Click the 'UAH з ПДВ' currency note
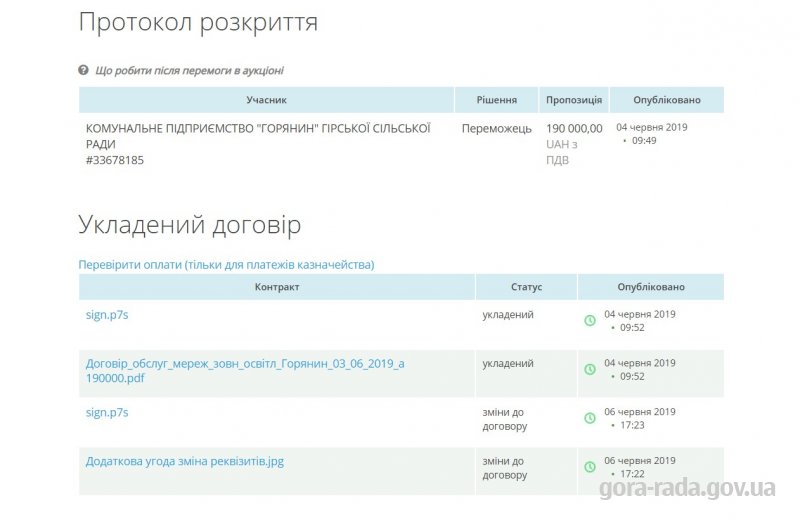The width and height of the screenshot is (800, 521). [x=562, y=152]
